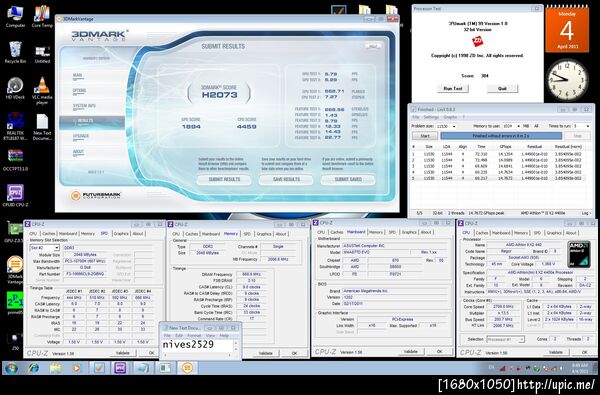Click the Save Results button
600x395 pixels.
click(x=286, y=180)
